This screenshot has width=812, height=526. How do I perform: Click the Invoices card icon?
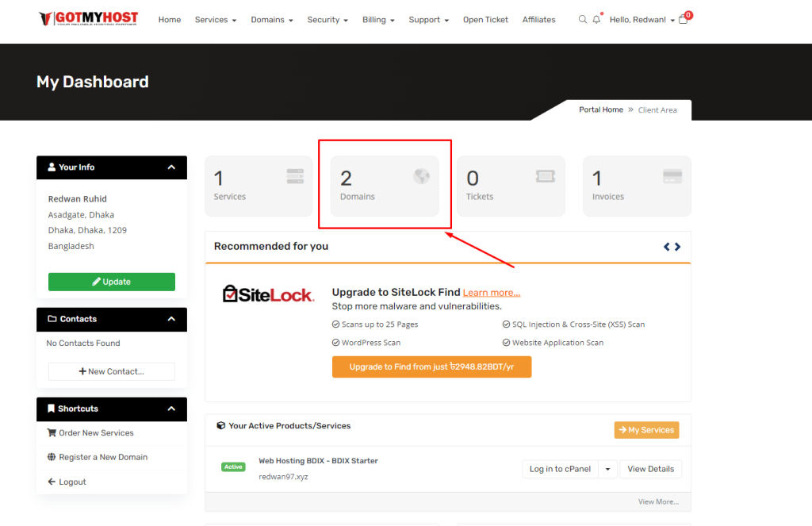(672, 175)
